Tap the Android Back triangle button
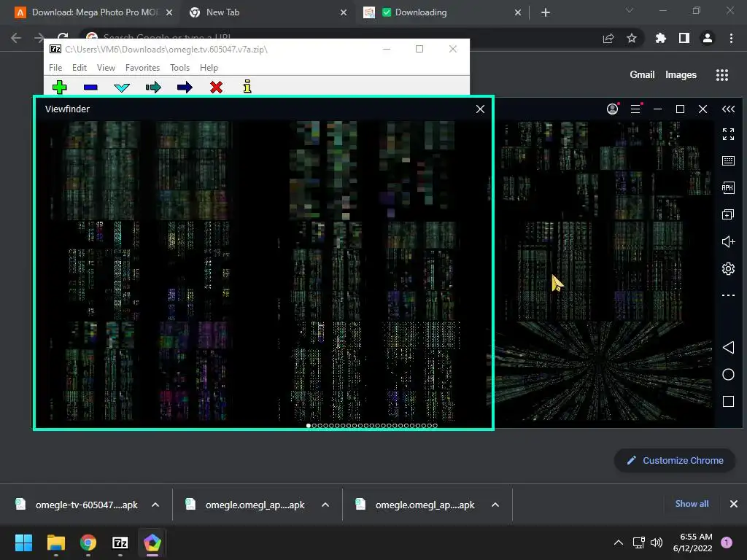Viewport: 747px width, 560px height. tap(728, 348)
